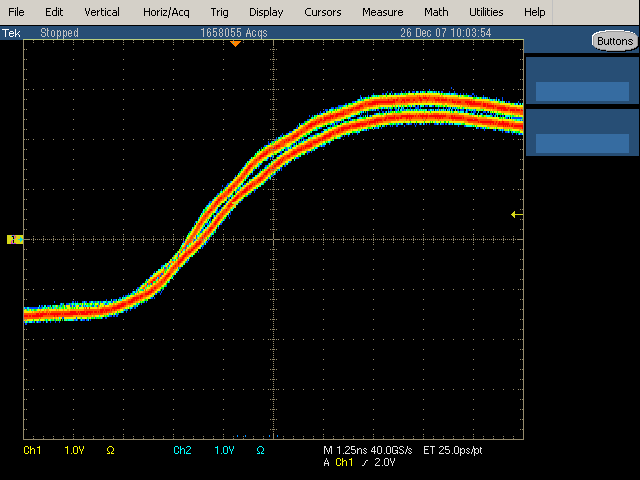The height and width of the screenshot is (480, 640).
Task: Click the yellow trigger level arrow
Action: point(516,214)
